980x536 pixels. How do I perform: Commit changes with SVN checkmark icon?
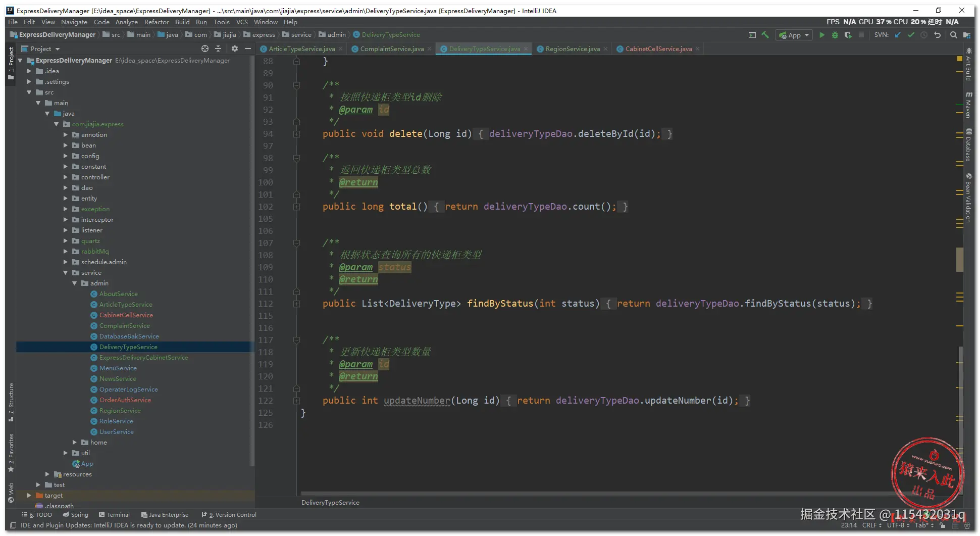pos(911,35)
